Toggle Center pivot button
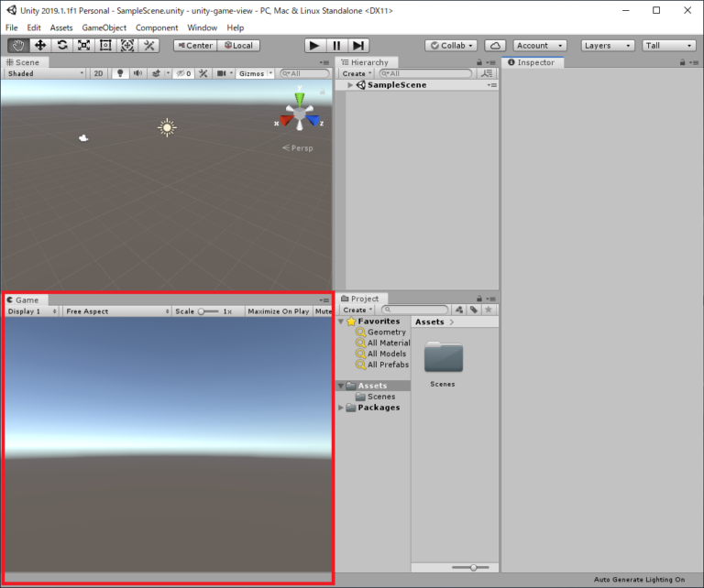This screenshot has width=704, height=588. tap(195, 45)
